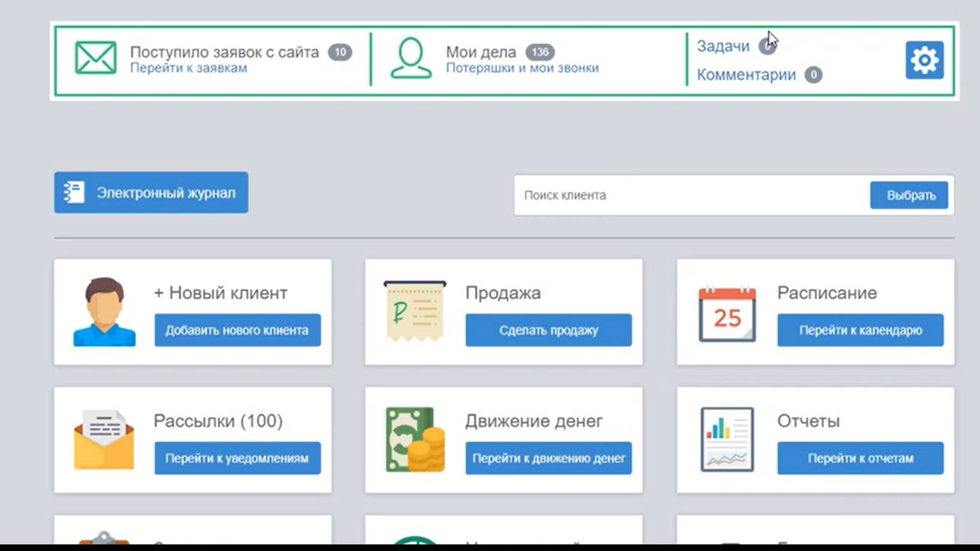Click the money and coins icon for Движение денег

click(x=414, y=439)
